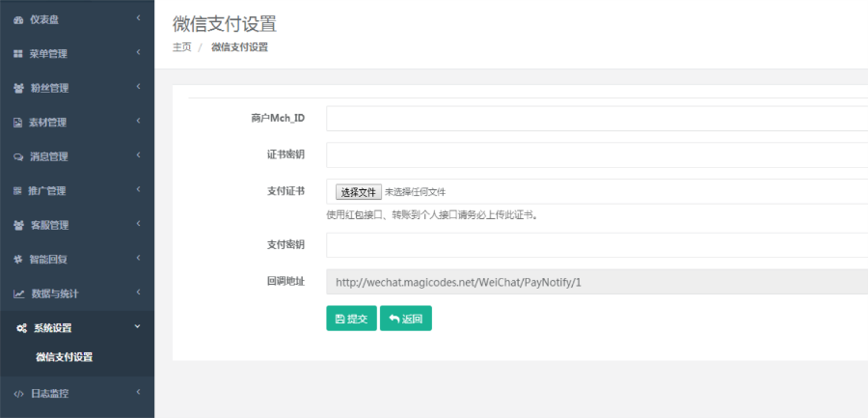
Task: Open the 仪表盘 sidebar menu
Action: click(x=77, y=20)
